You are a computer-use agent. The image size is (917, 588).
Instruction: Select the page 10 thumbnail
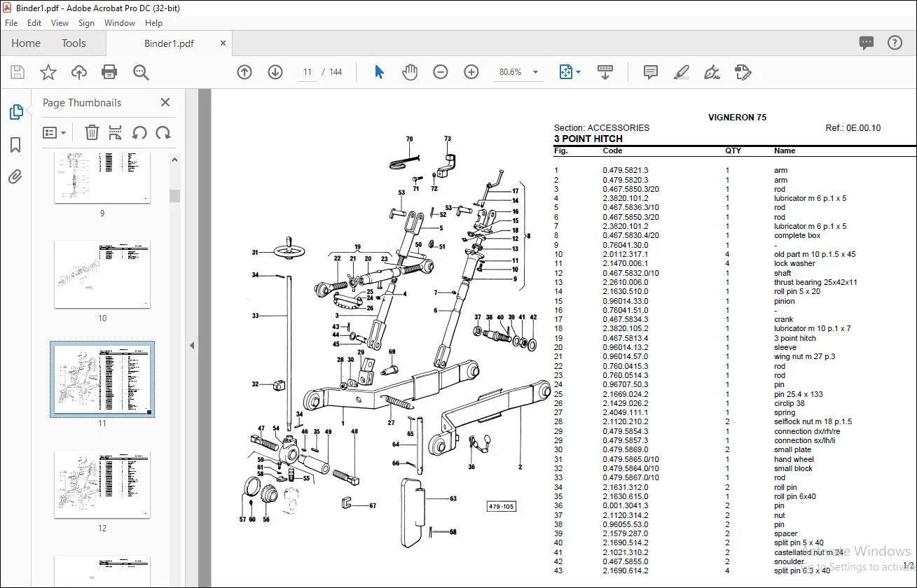(x=102, y=274)
